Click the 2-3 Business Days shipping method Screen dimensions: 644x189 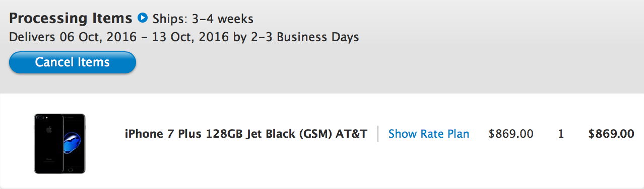click(304, 37)
